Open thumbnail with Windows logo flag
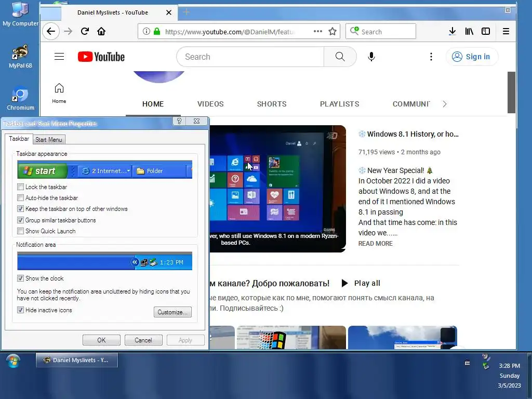532x399 pixels. [291, 338]
